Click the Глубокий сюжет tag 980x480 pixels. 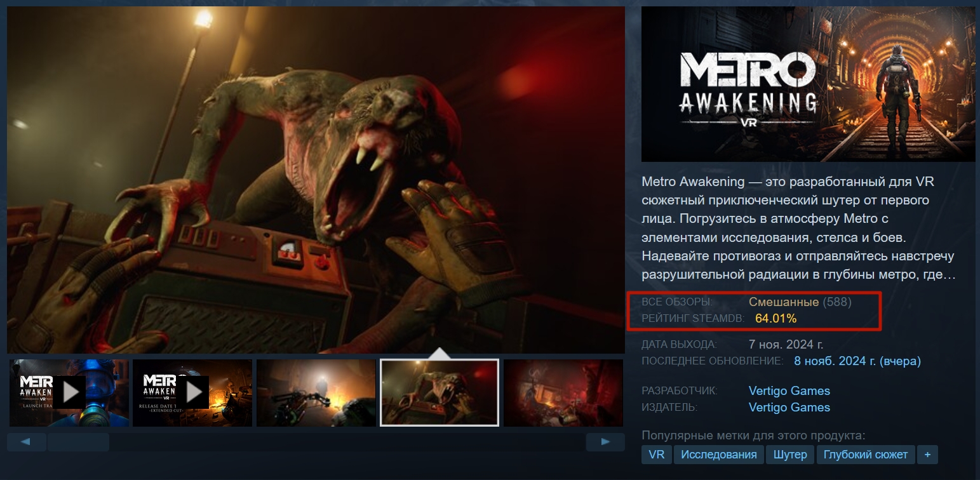(x=866, y=455)
